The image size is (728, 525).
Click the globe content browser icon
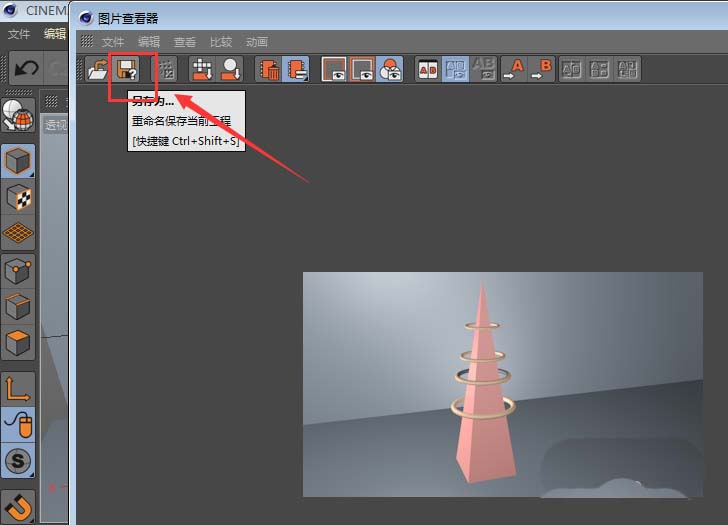[18, 115]
